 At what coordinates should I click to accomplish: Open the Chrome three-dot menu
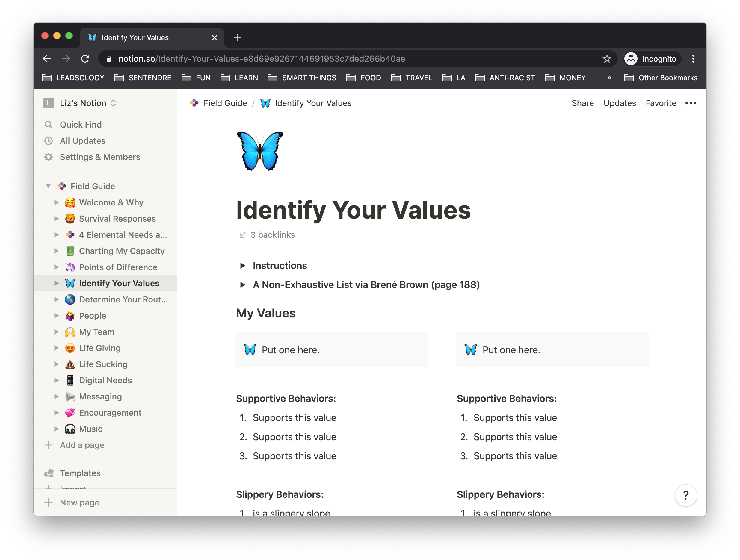tap(693, 59)
